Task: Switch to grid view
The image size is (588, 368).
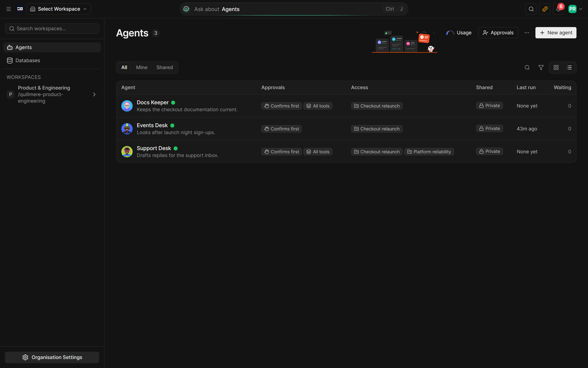Action: (556, 67)
